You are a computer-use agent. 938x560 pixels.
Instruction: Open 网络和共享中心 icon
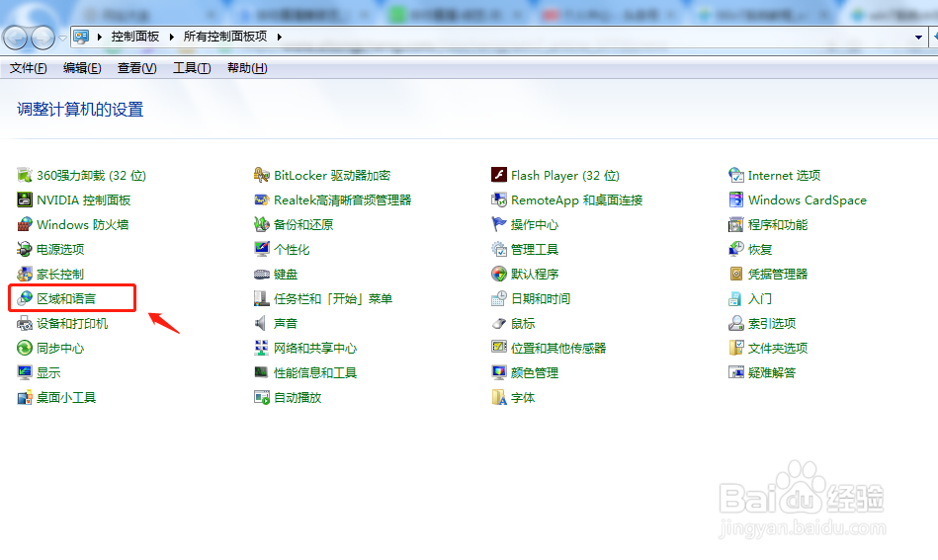[x=261, y=348]
